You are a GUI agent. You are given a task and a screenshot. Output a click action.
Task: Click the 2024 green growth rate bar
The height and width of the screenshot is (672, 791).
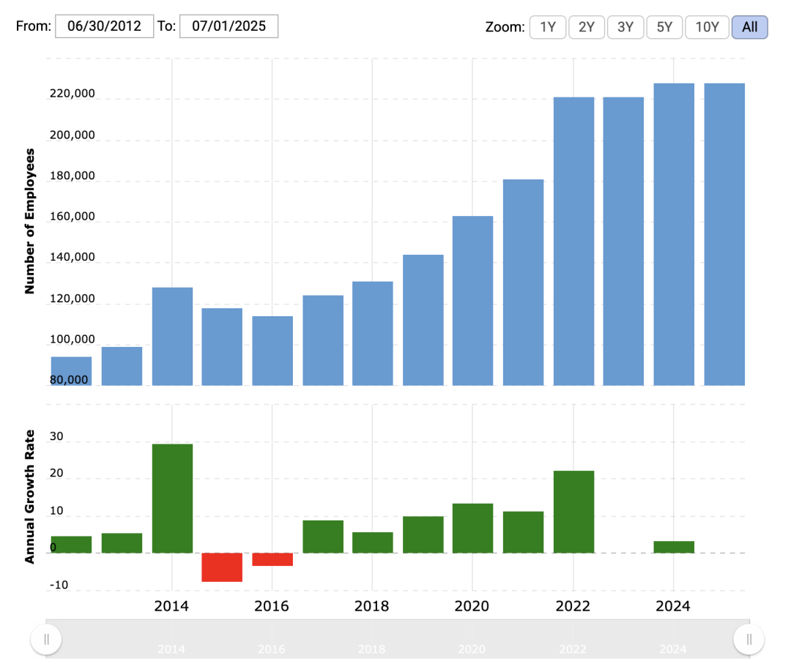[674, 547]
